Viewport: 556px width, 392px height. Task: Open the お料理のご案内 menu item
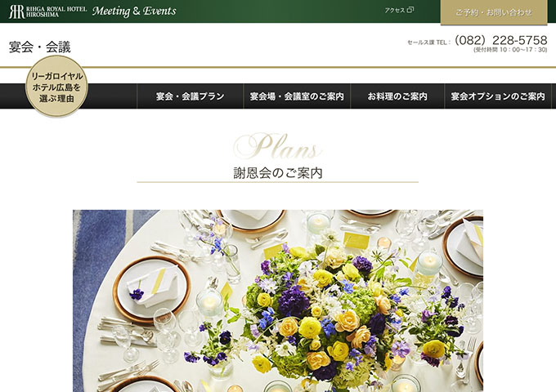tap(397, 96)
